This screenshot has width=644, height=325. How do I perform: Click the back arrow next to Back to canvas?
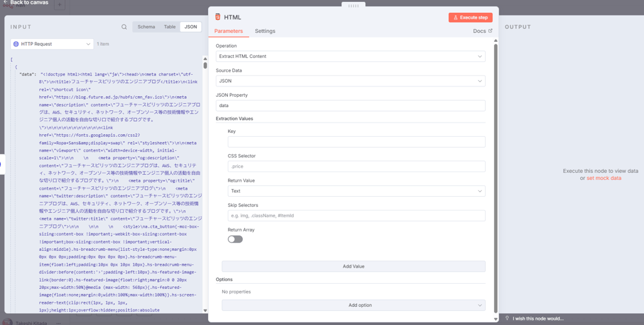click(5, 3)
